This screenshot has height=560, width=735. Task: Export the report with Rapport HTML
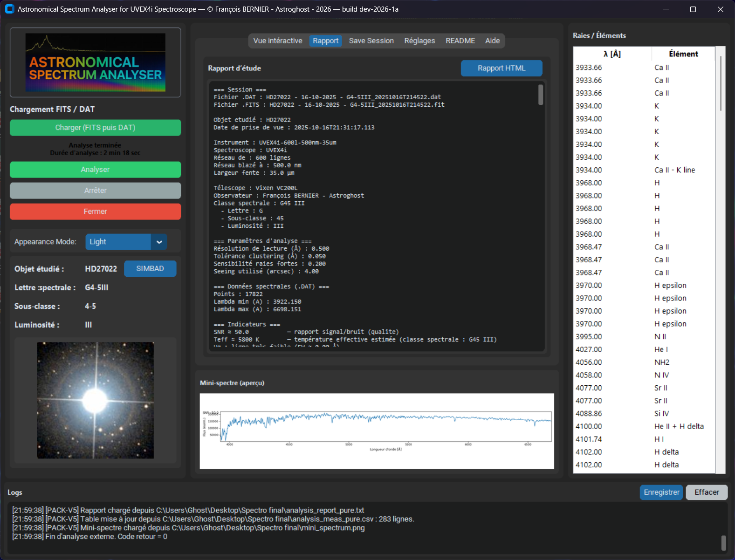point(501,68)
